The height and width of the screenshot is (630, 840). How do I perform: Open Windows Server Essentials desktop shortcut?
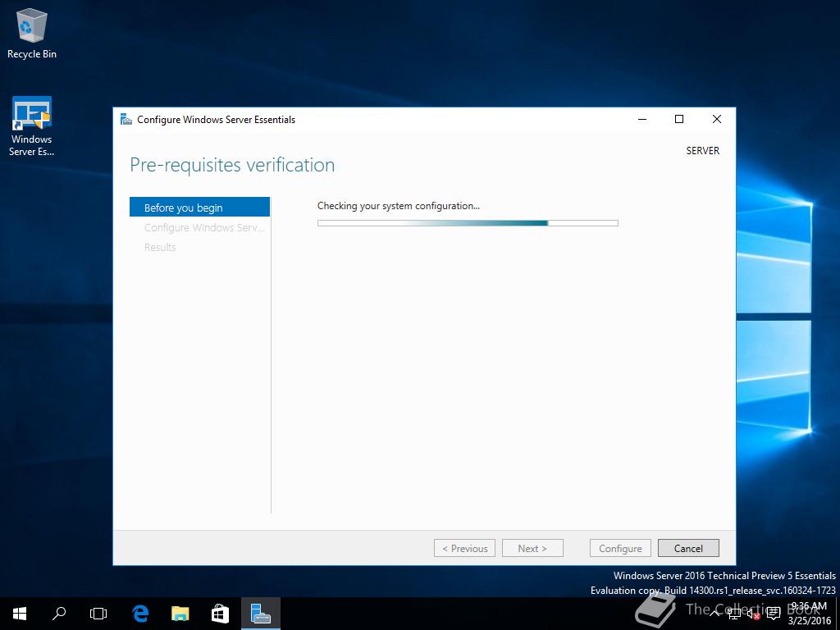click(x=32, y=126)
